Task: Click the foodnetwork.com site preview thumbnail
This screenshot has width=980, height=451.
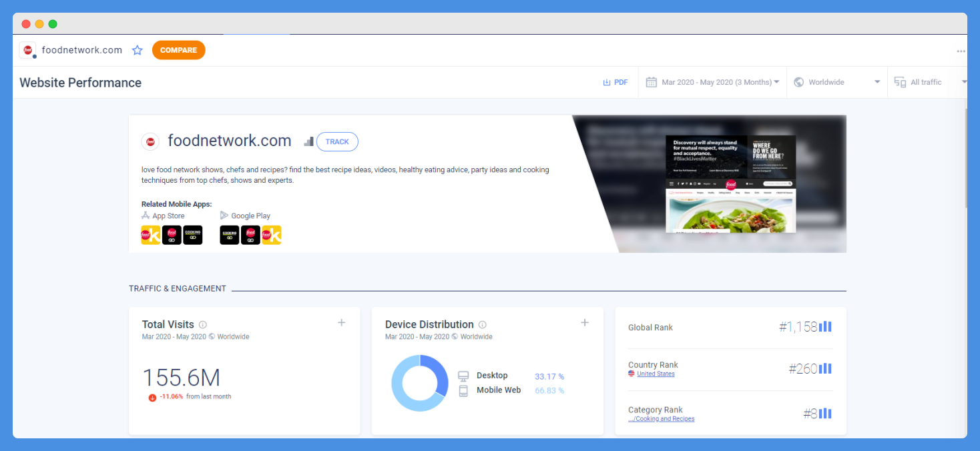Action: tap(730, 184)
